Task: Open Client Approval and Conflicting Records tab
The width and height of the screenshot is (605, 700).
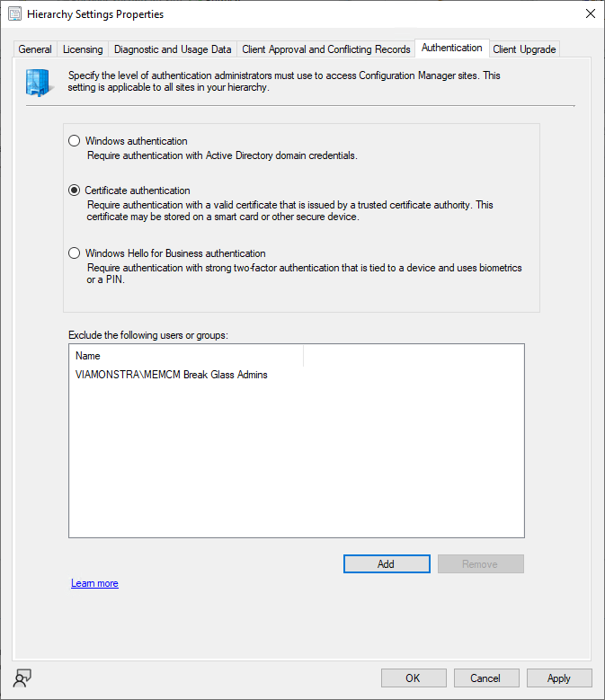Action: pos(326,49)
